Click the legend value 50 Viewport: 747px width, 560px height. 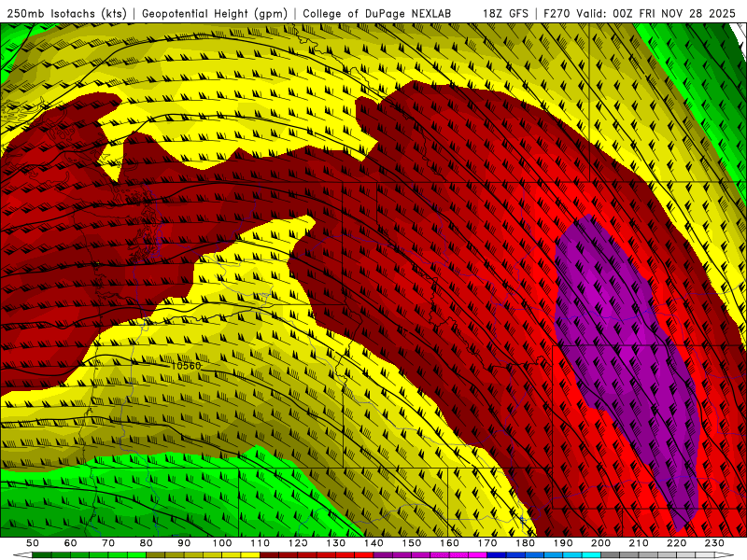(33, 543)
